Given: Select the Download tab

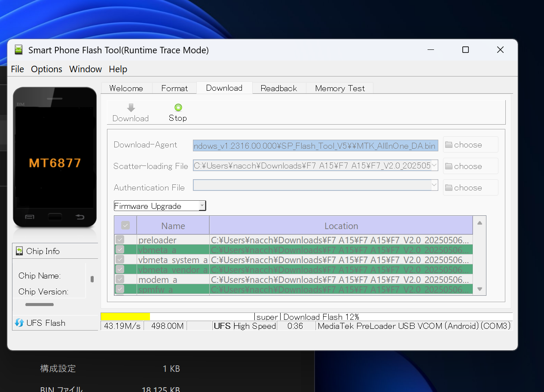Looking at the screenshot, I should click(224, 88).
